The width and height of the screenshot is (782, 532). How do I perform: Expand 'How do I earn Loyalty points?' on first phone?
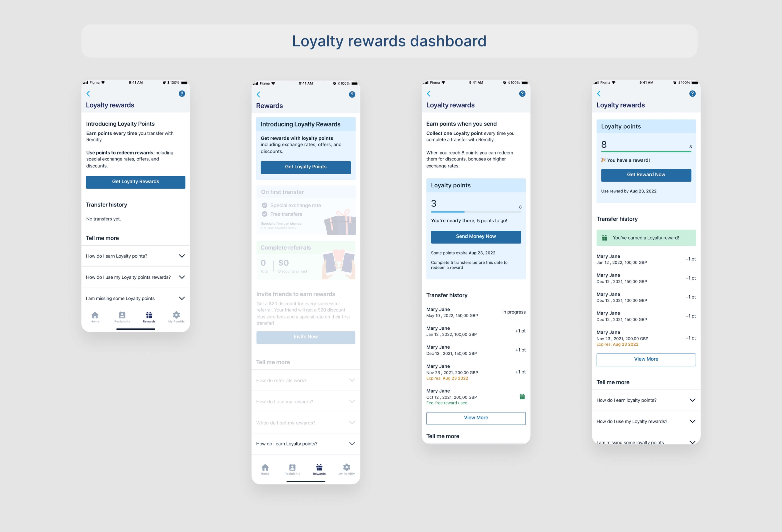tap(182, 256)
